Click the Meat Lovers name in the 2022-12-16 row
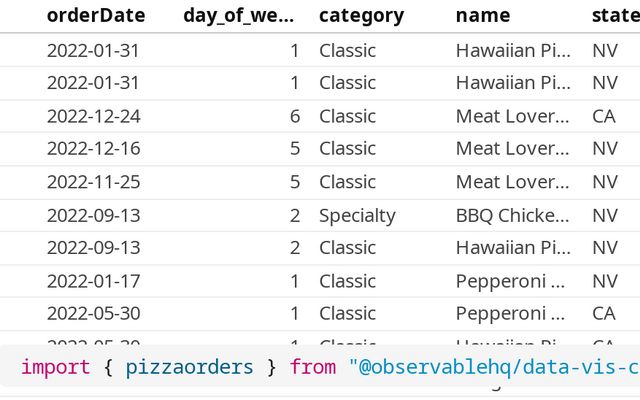The height and width of the screenshot is (400, 640). (512, 149)
